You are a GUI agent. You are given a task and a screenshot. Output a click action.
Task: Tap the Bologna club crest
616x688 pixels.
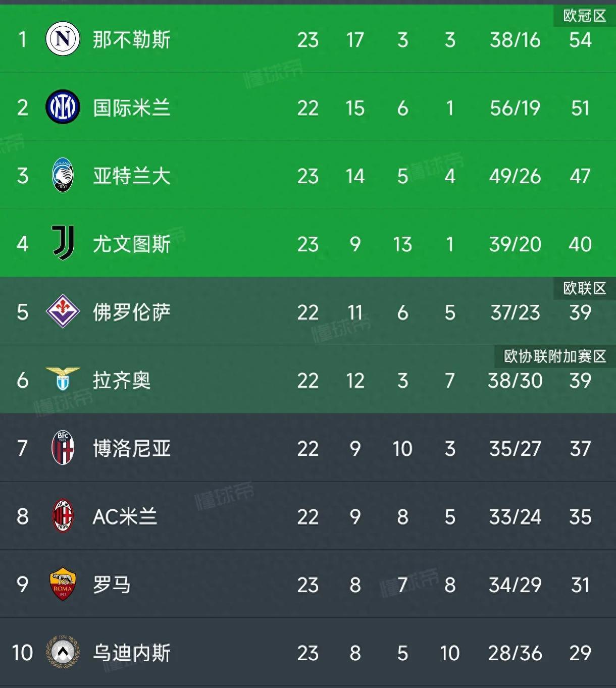tap(63, 448)
